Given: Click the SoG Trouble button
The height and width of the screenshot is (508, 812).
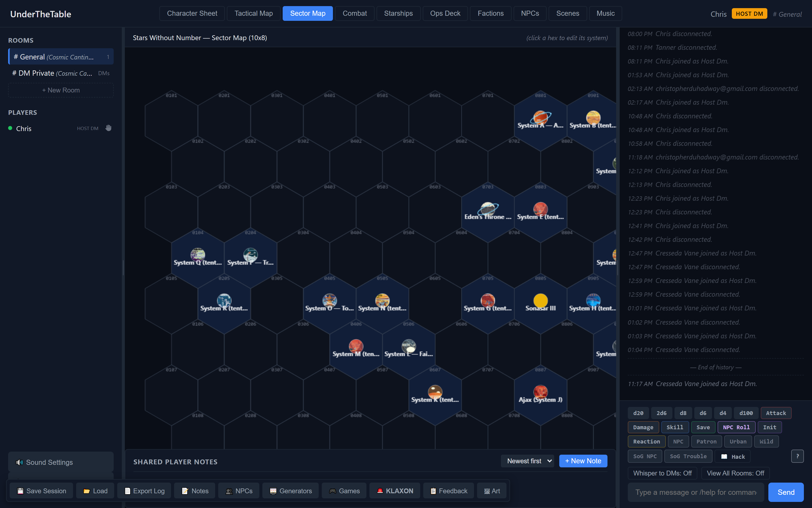Looking at the screenshot, I should click(688, 456).
